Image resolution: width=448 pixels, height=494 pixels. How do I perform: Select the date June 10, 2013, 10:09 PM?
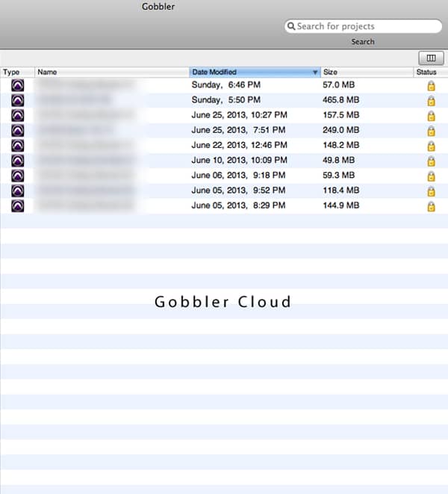pos(239,161)
